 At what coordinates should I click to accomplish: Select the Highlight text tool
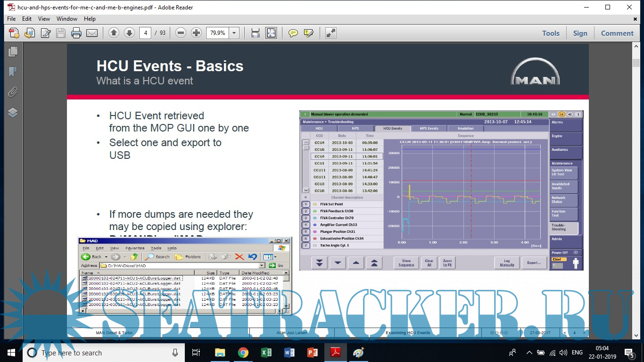(x=309, y=33)
